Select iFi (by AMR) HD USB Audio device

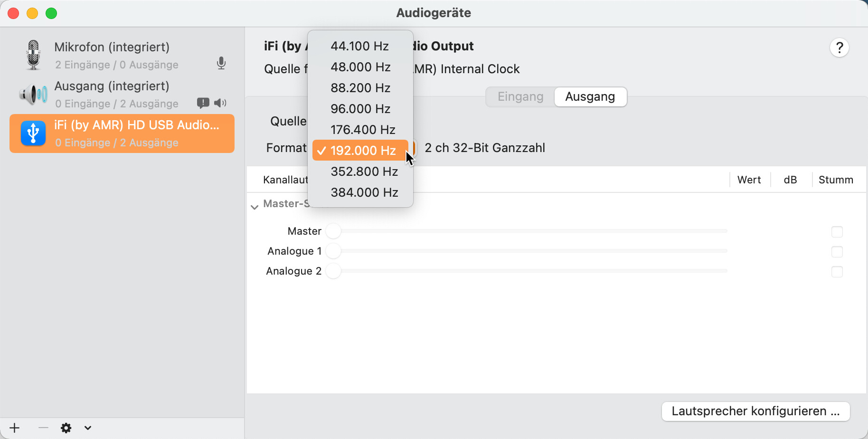coord(122,134)
